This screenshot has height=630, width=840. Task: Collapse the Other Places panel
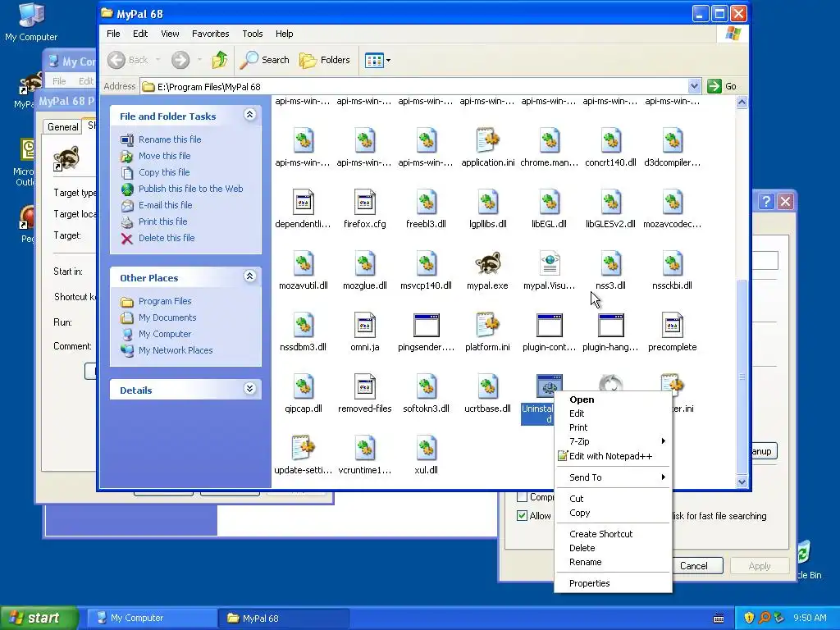tap(249, 276)
